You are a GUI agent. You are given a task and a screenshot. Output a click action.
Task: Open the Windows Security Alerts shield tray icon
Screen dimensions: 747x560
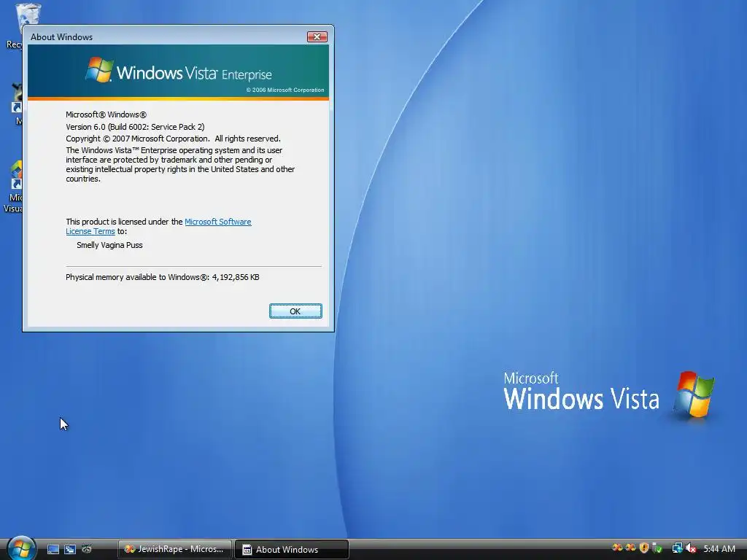pyautogui.click(x=644, y=548)
